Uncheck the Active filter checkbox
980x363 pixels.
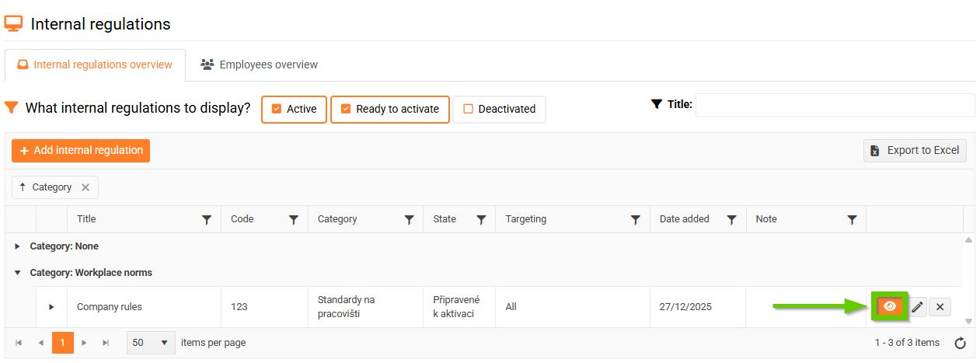[x=276, y=109]
